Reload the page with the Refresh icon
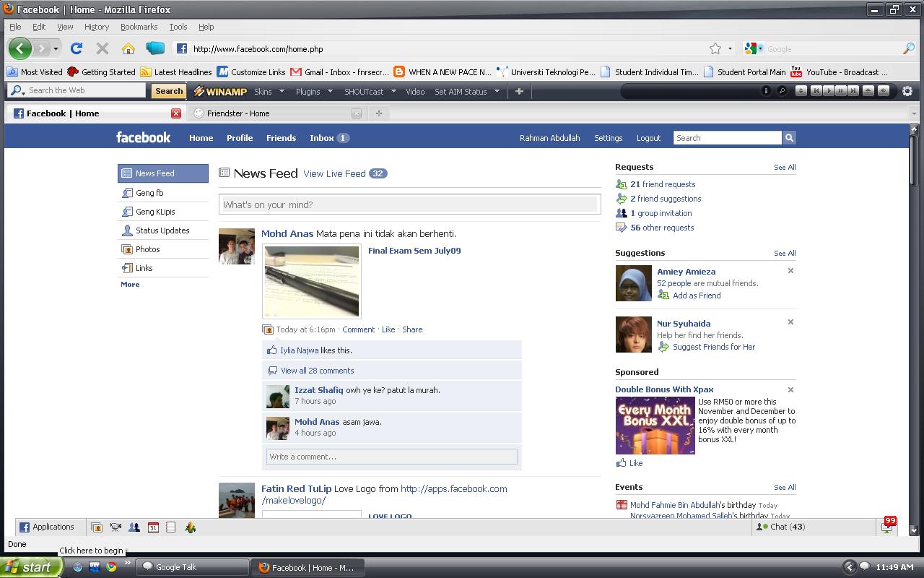The width and height of the screenshot is (924, 578). point(77,48)
